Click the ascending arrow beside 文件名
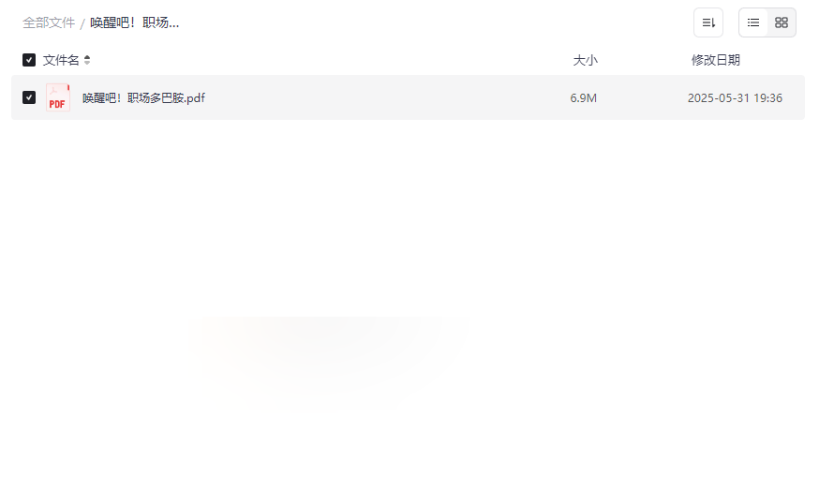819x504 pixels. pos(87,57)
